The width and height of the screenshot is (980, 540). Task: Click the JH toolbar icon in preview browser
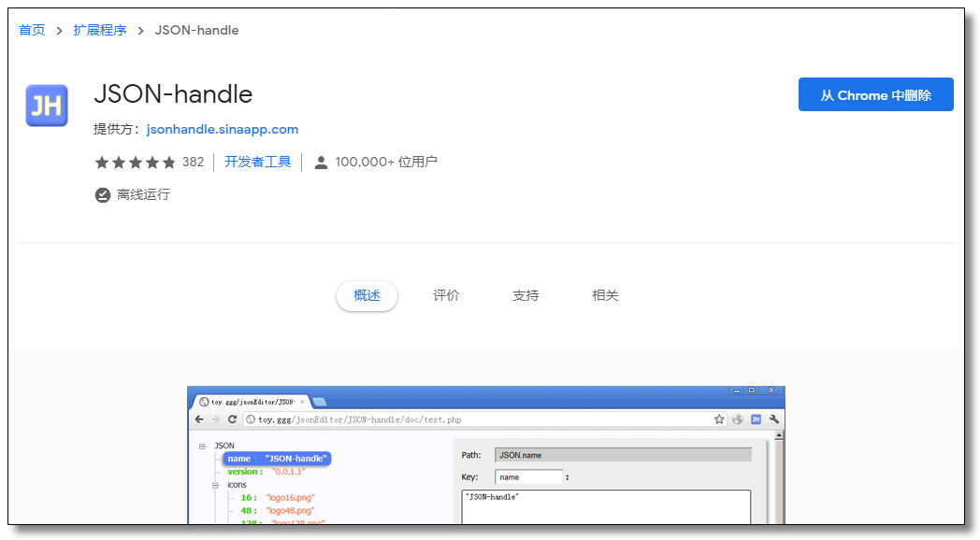756,419
